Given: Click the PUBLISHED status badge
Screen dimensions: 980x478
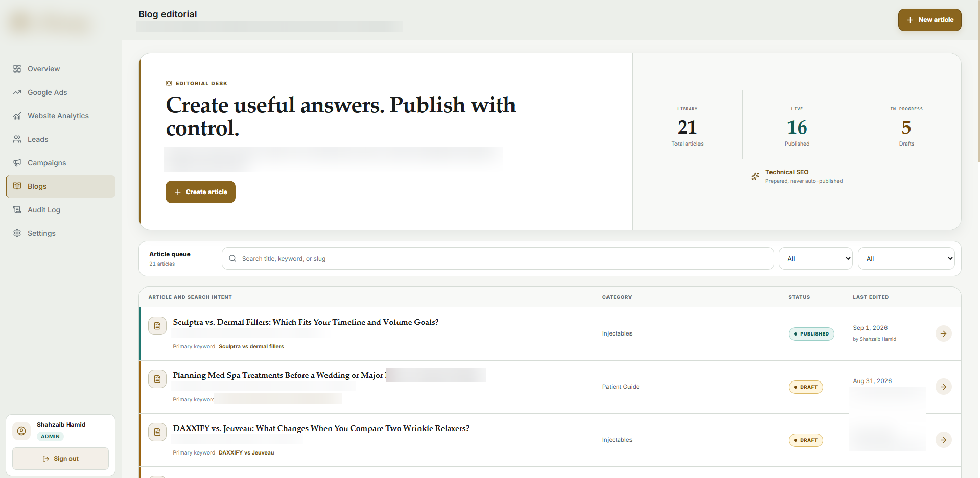Looking at the screenshot, I should pyautogui.click(x=811, y=334).
